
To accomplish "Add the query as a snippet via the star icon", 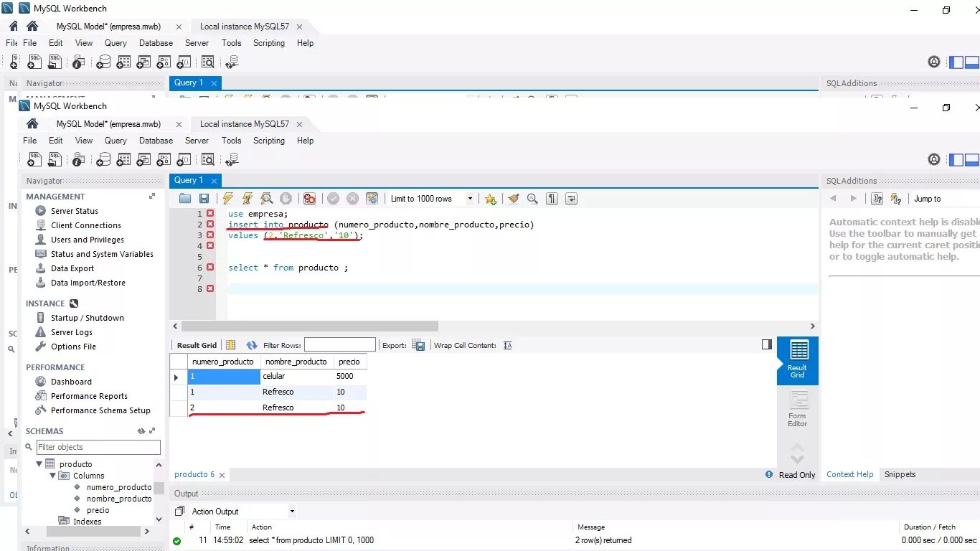I will point(490,199).
